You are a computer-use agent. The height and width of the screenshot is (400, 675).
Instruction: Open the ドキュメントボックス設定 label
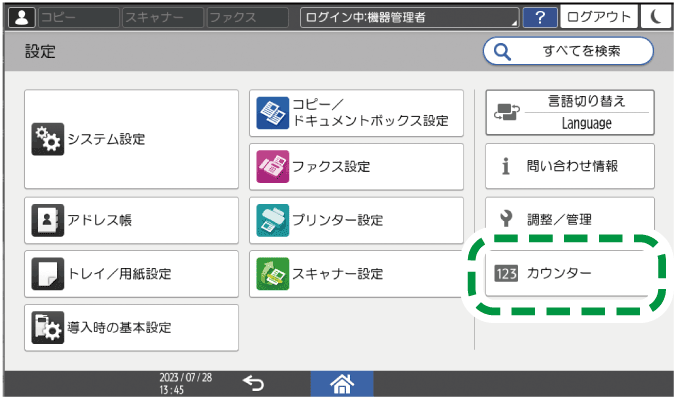point(370,121)
